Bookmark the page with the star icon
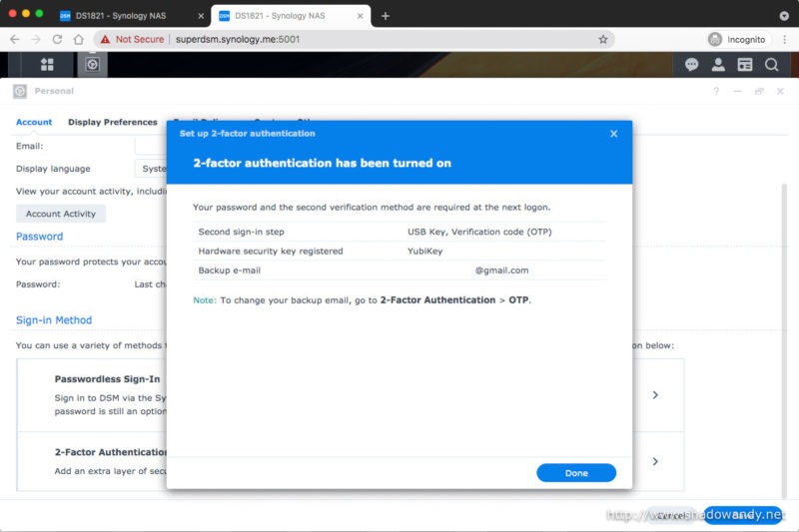The height and width of the screenshot is (532, 799). tap(603, 39)
